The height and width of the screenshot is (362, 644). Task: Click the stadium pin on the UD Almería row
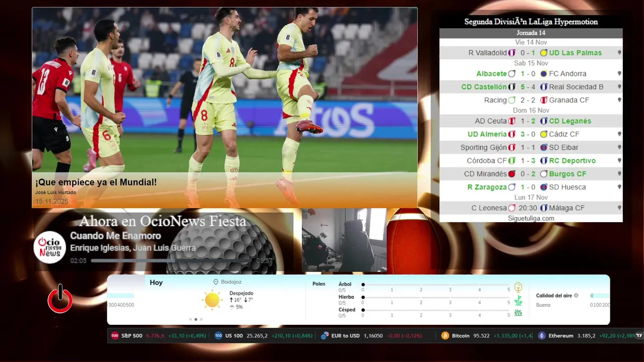(x=619, y=134)
